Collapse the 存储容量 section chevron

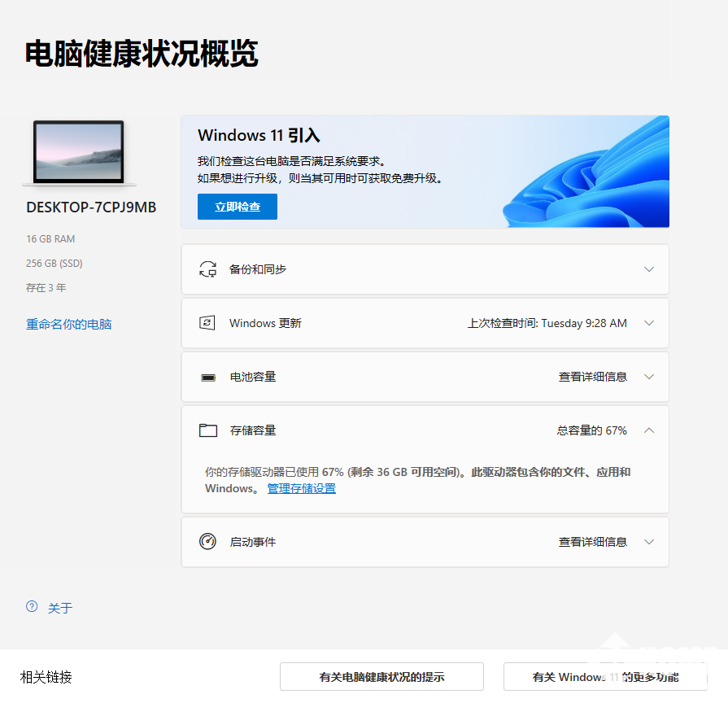pyautogui.click(x=648, y=430)
